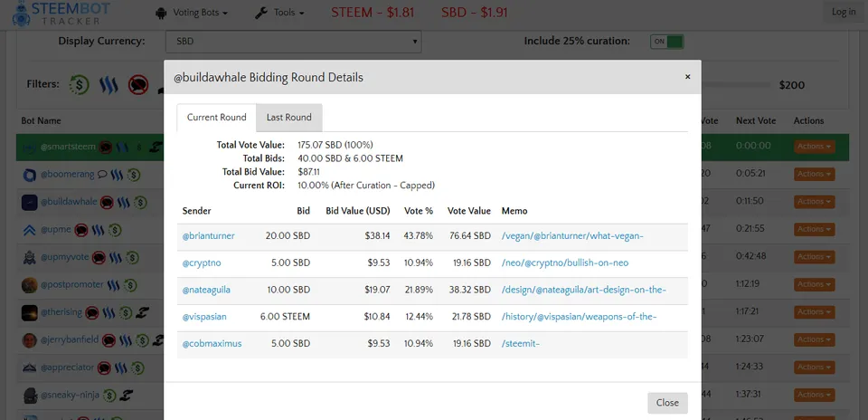Click the Steem icon beside @upme
868x420 pixels.
click(x=98, y=230)
